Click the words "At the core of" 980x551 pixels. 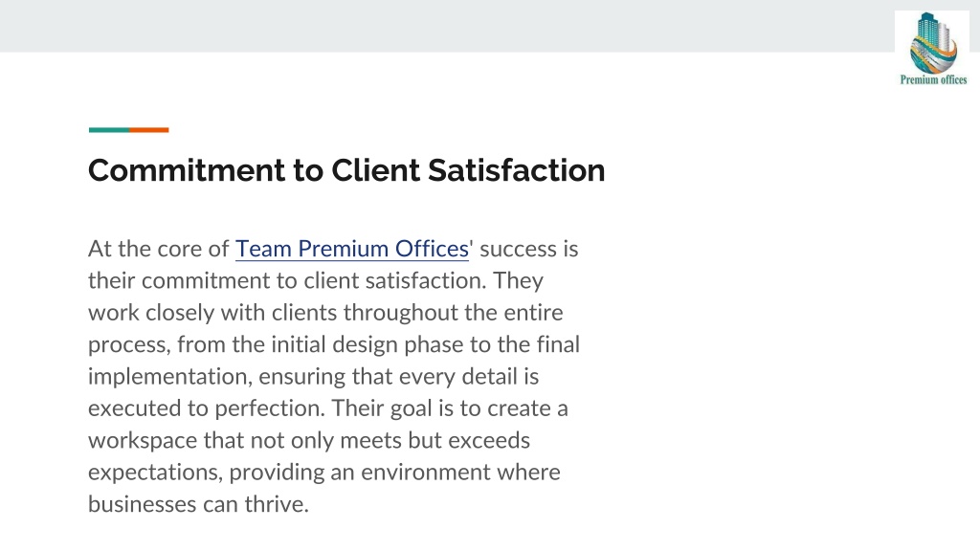click(x=159, y=249)
